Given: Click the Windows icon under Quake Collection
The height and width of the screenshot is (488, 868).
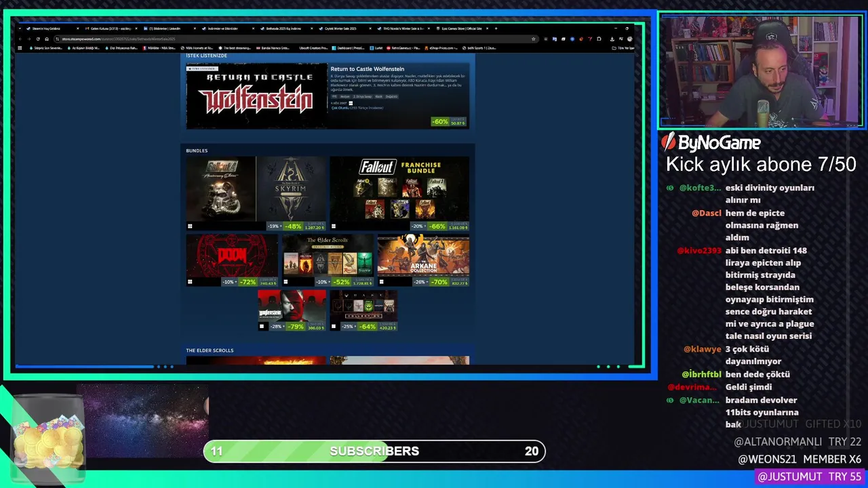Looking at the screenshot, I should (334, 327).
